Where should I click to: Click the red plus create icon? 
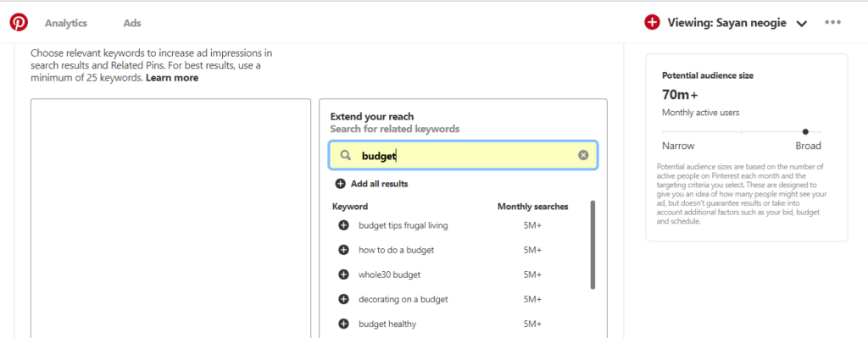652,23
